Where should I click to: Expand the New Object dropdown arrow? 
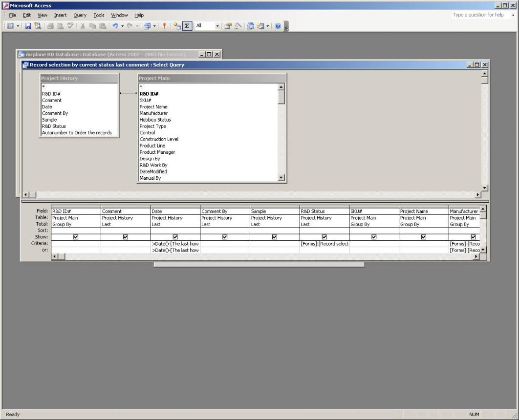click(x=267, y=26)
